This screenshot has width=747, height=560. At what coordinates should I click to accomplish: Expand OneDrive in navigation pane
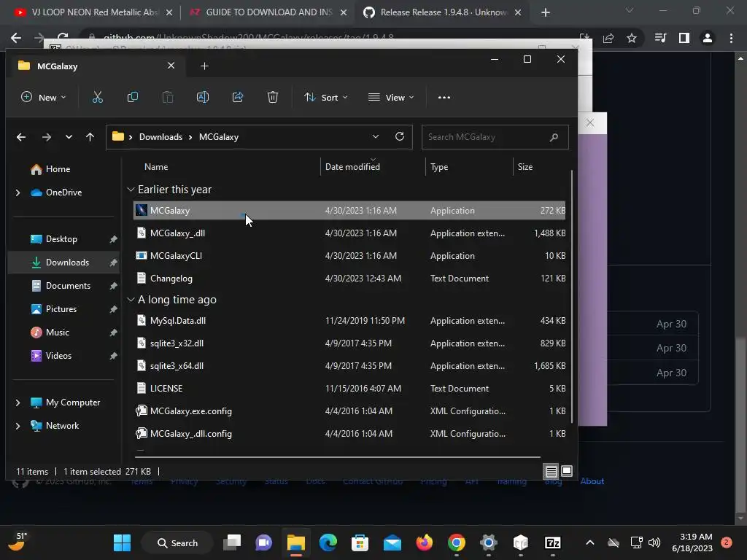point(18,192)
